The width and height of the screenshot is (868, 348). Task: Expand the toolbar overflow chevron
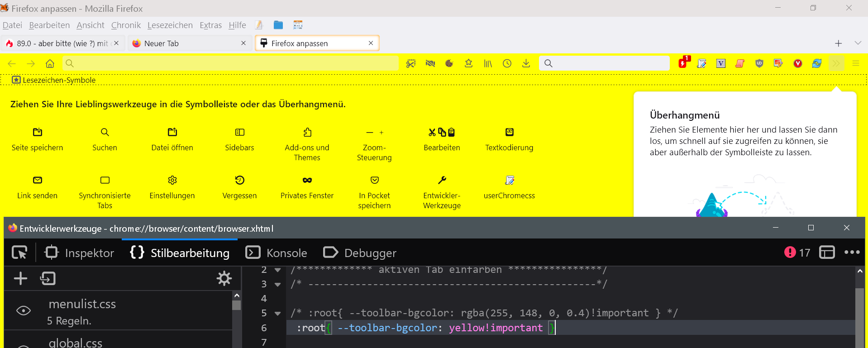click(x=836, y=63)
